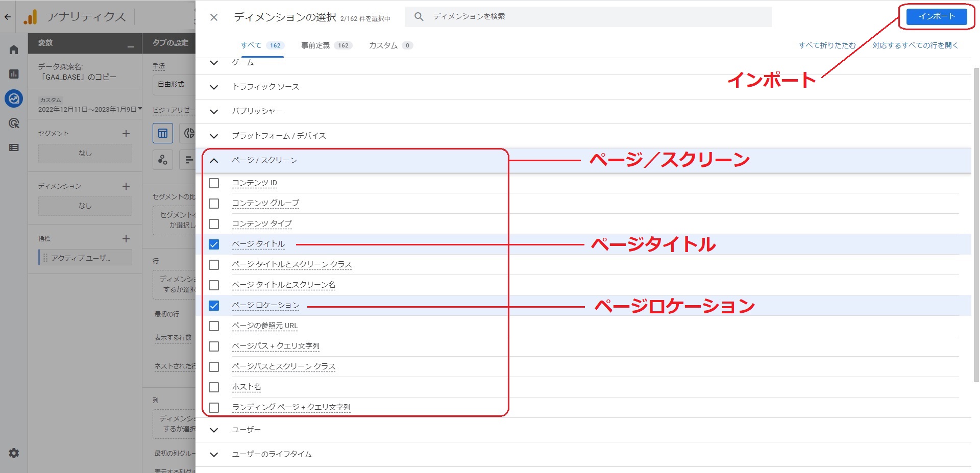
Task: Select the donut chart visualization icon
Action: [x=188, y=133]
